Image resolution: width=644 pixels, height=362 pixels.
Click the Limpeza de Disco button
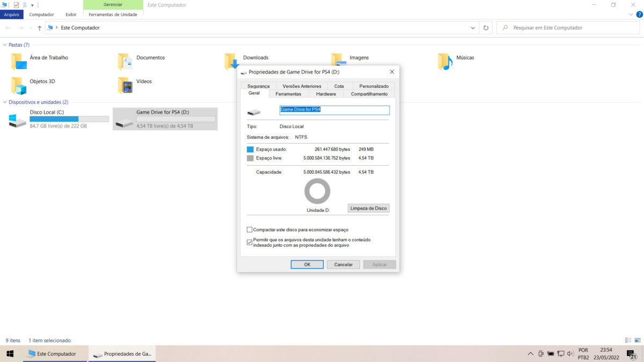368,208
